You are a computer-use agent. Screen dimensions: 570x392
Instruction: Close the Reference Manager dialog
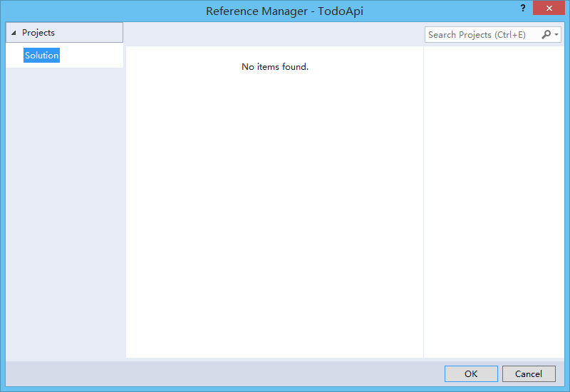click(549, 8)
